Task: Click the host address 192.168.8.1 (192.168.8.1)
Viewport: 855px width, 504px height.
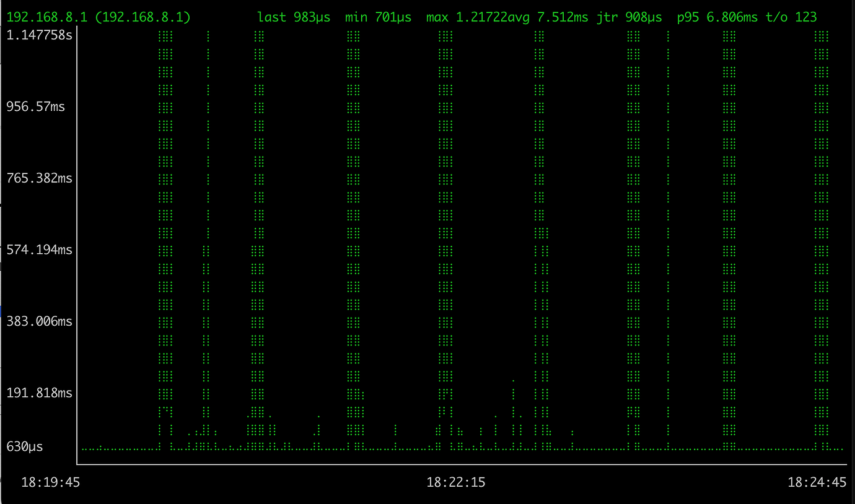Action: coord(99,17)
